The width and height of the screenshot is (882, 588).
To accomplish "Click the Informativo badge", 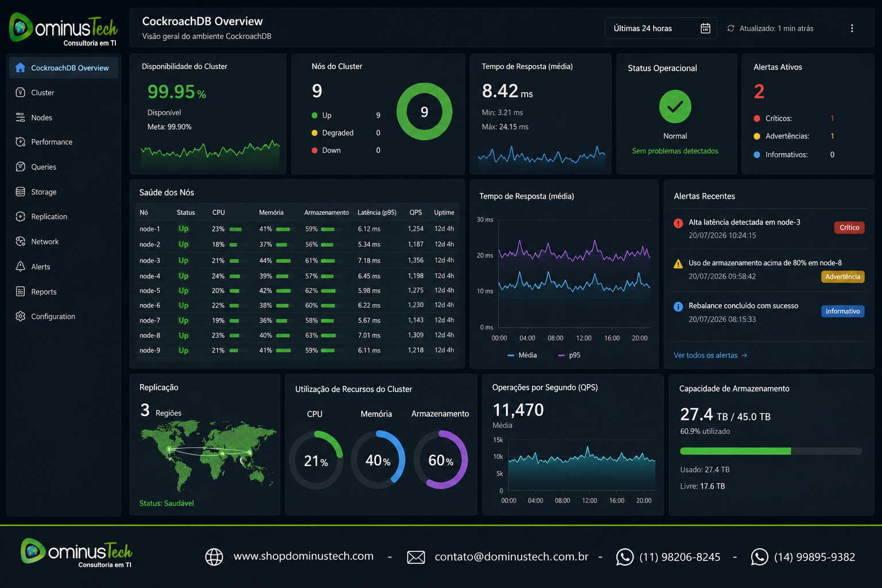I will pyautogui.click(x=843, y=311).
